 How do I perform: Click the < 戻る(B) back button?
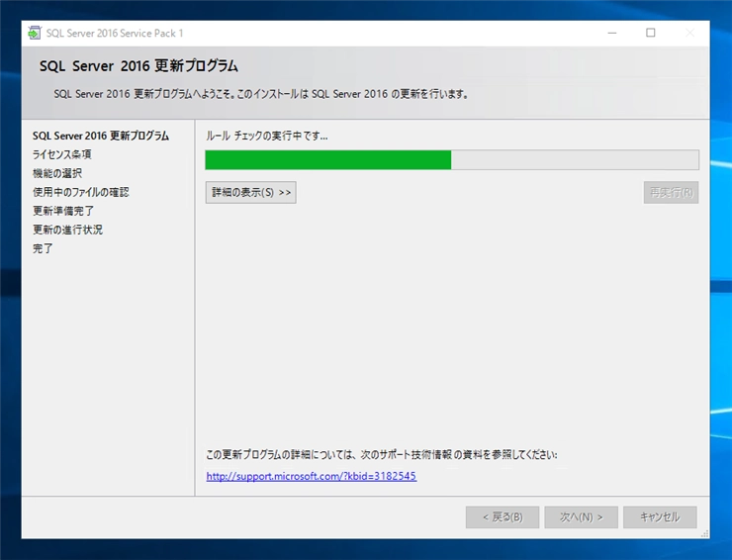click(x=503, y=517)
